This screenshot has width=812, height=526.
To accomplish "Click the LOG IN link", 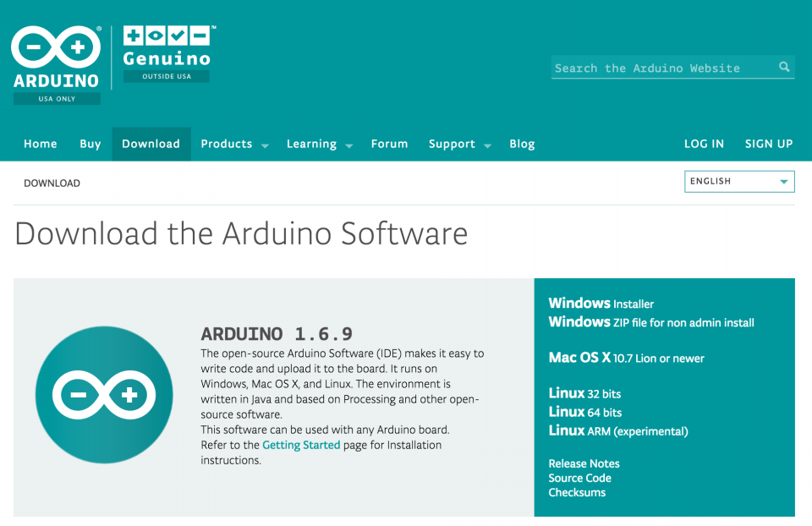I will tap(704, 144).
